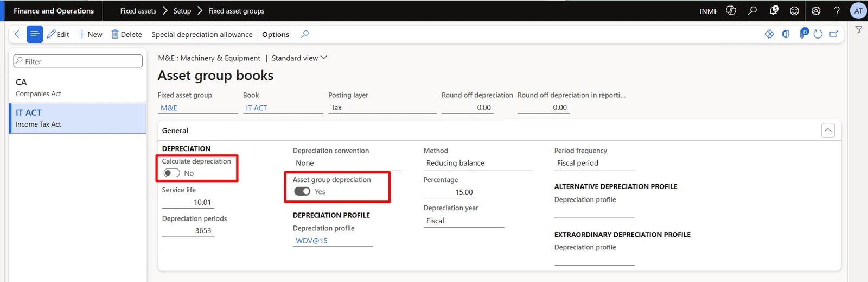Open in Office add-in icon
Viewport: 868px width, 282px height.
pos(786,34)
